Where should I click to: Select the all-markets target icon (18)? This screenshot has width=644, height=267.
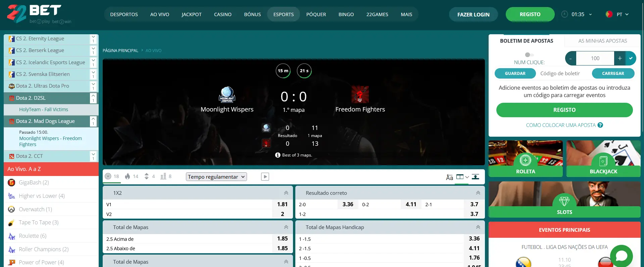tap(108, 176)
